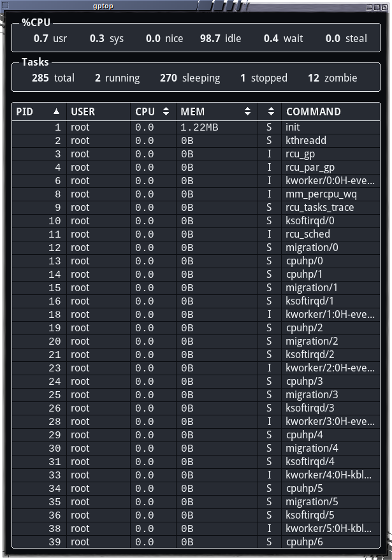Select the migration/2 process

pyautogui.click(x=196, y=341)
